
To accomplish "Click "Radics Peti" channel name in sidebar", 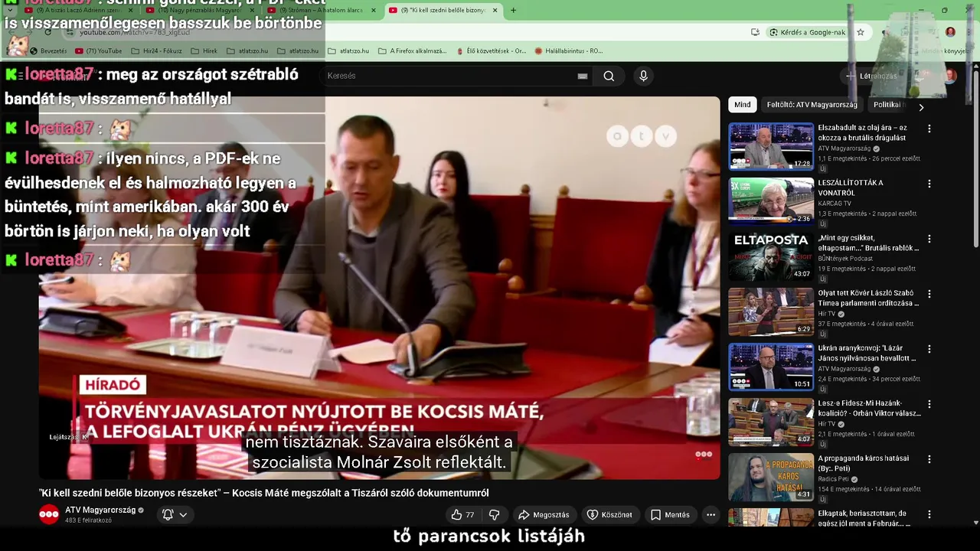I will pos(833,480).
